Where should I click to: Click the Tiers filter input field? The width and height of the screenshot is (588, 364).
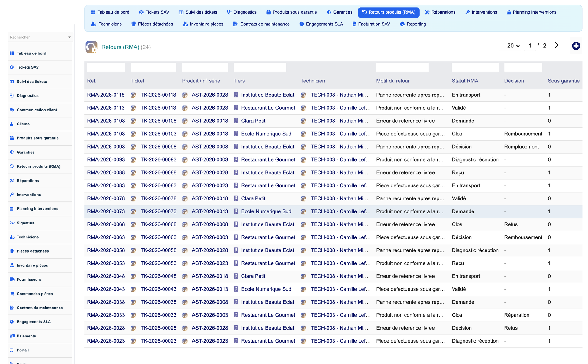pos(260,67)
